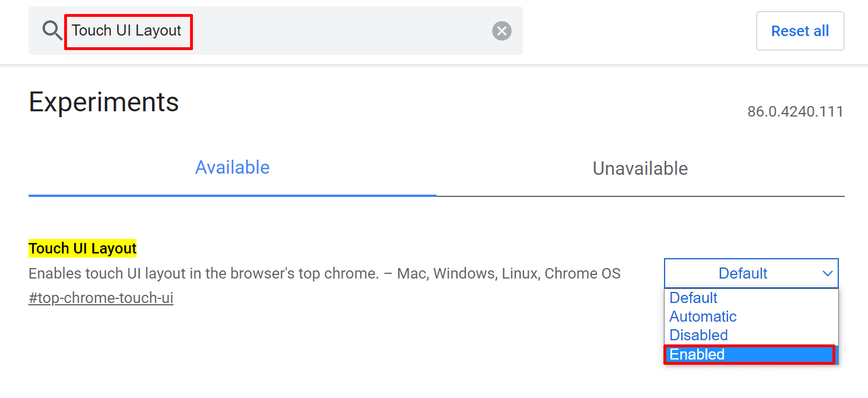868x398 pixels.
Task: Click the version number 86.0.4240.111
Action: (795, 111)
